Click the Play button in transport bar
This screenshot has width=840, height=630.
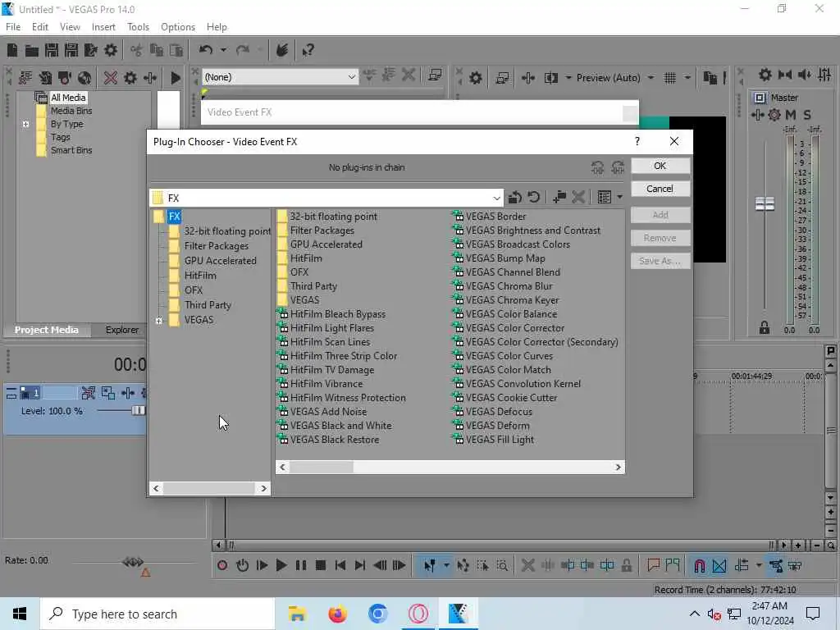coord(281,565)
